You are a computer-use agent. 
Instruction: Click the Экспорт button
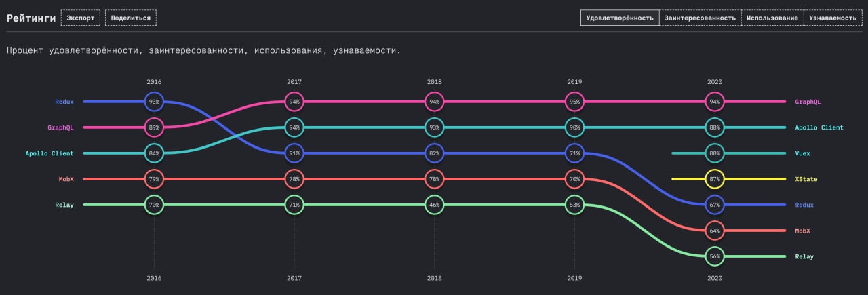click(x=81, y=18)
